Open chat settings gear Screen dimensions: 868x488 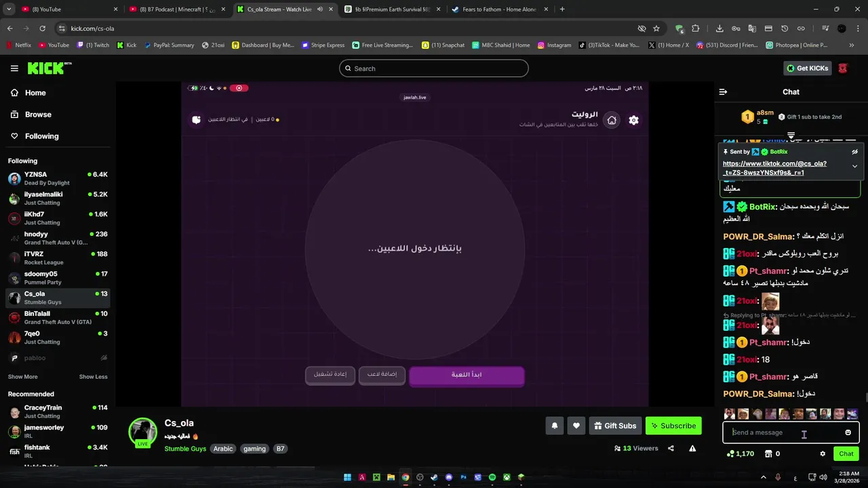pos(823,454)
